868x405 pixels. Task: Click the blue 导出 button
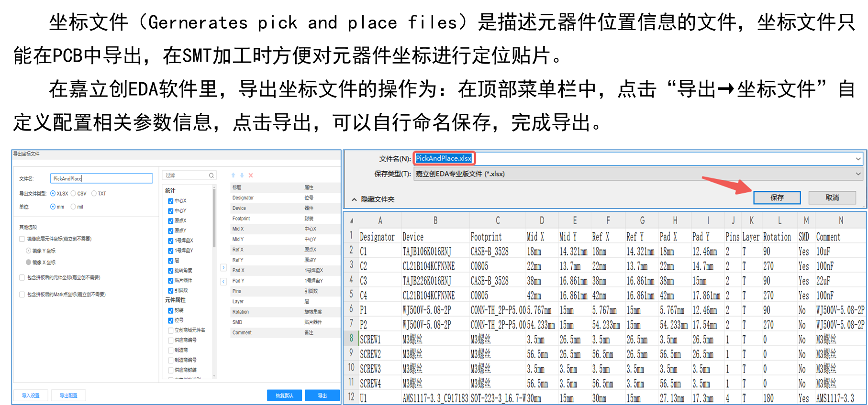click(x=323, y=395)
